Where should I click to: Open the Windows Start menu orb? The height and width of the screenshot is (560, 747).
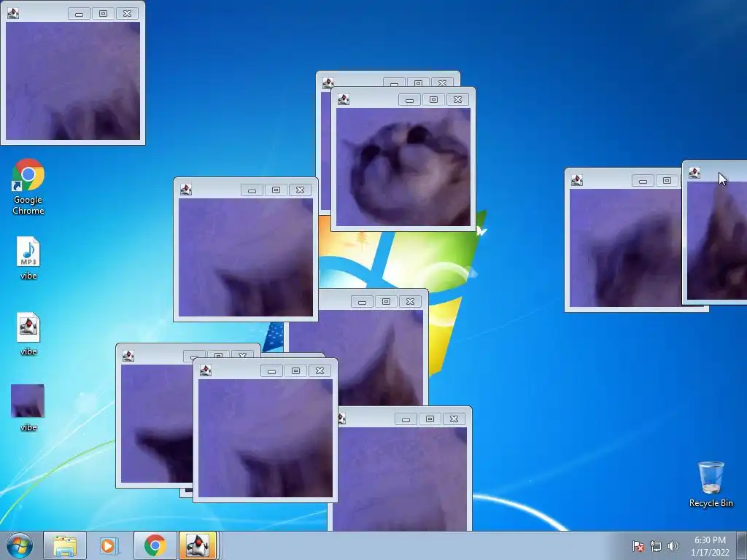[20, 545]
